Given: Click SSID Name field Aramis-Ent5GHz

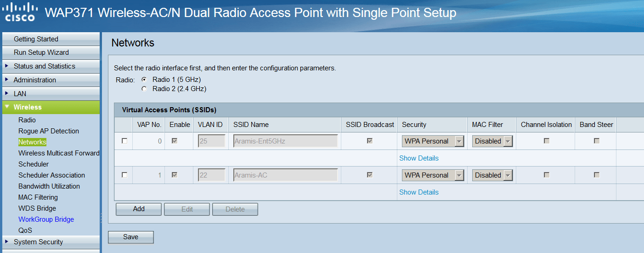Looking at the screenshot, I should [285, 141].
